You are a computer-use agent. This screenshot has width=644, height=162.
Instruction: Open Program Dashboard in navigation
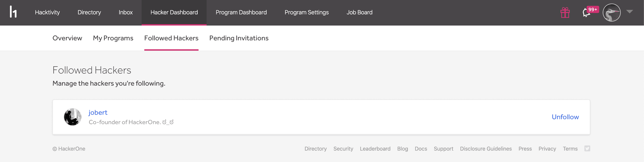[x=241, y=13]
